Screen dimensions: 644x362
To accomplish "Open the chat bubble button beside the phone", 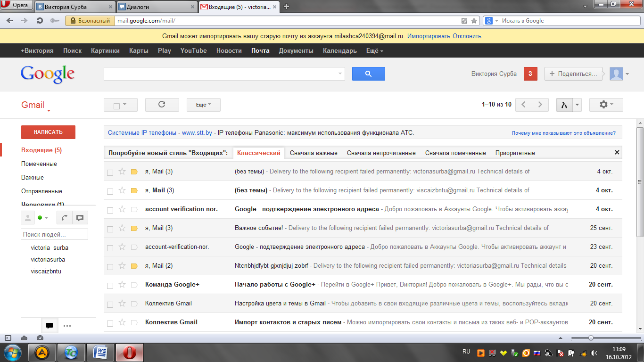I will [x=80, y=218].
